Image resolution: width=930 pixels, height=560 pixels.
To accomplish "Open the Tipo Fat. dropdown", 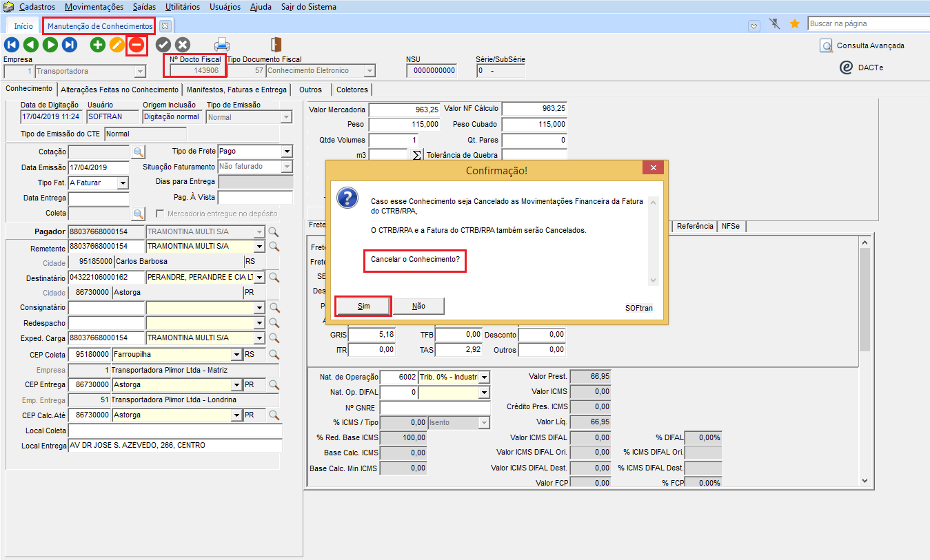I will (123, 183).
